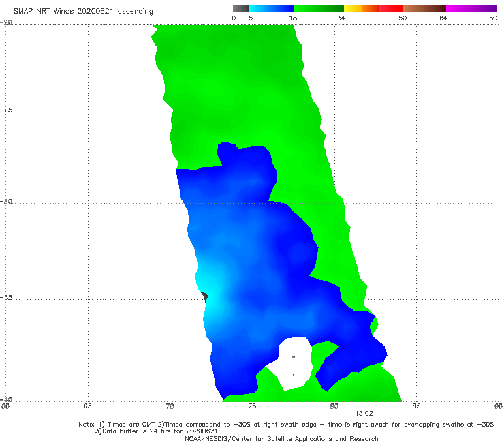Image resolution: width=504 pixels, height=443 pixels.
Task: Click the "90" longitude axis label
Action: point(499,406)
